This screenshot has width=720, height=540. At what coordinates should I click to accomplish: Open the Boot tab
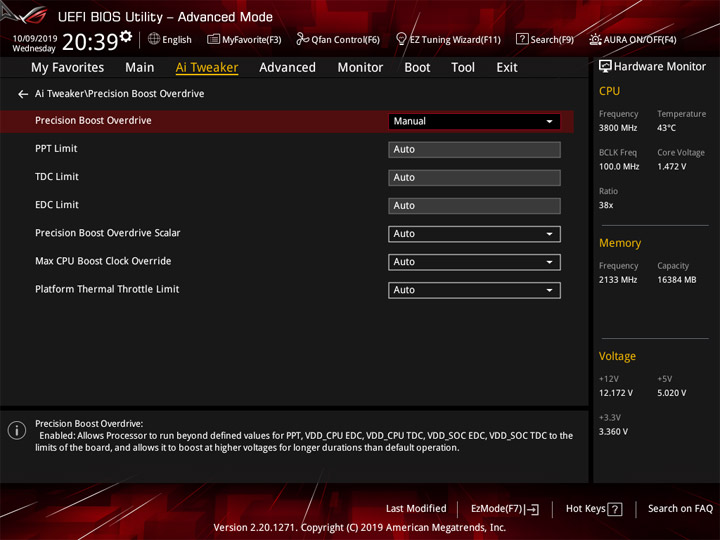417,68
